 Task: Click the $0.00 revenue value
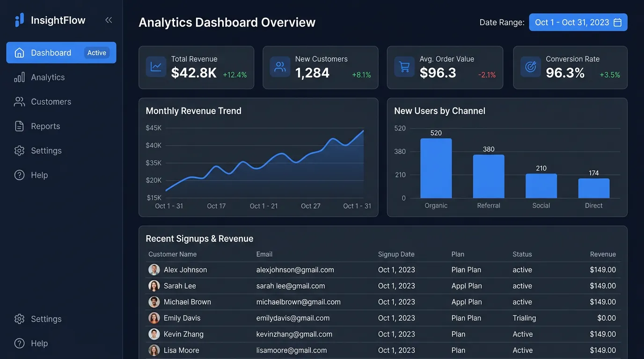coord(607,318)
